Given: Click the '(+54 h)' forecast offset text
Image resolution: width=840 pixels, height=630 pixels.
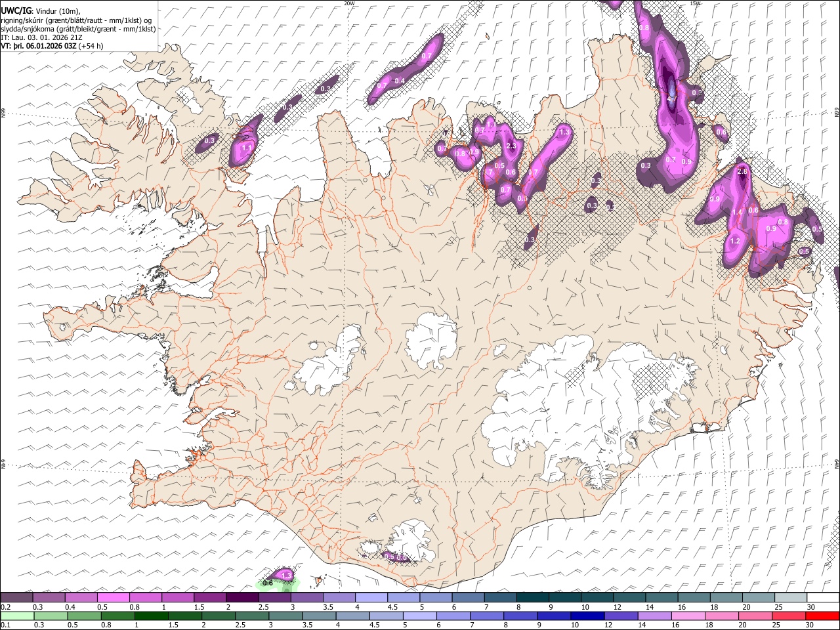Looking at the screenshot, I should coord(90,47).
